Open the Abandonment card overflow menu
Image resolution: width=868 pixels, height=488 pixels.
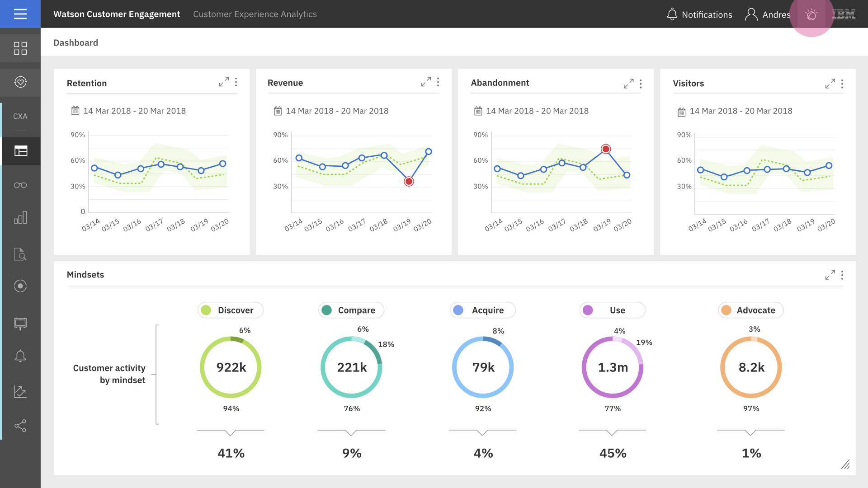(x=641, y=84)
